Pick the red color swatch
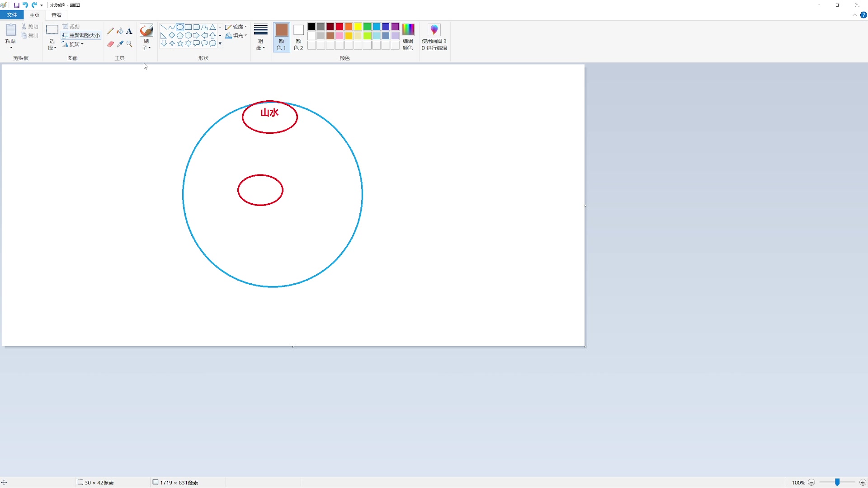This screenshot has height=488, width=868. point(340,27)
